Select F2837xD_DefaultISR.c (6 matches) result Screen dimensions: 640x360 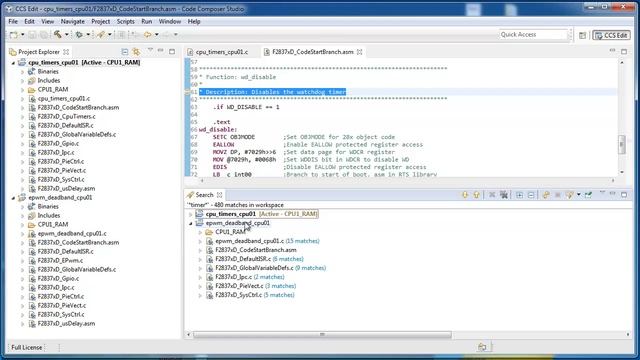(259, 259)
